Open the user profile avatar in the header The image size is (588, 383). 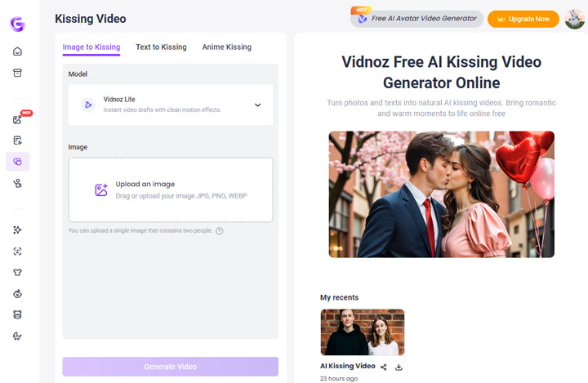pos(574,19)
